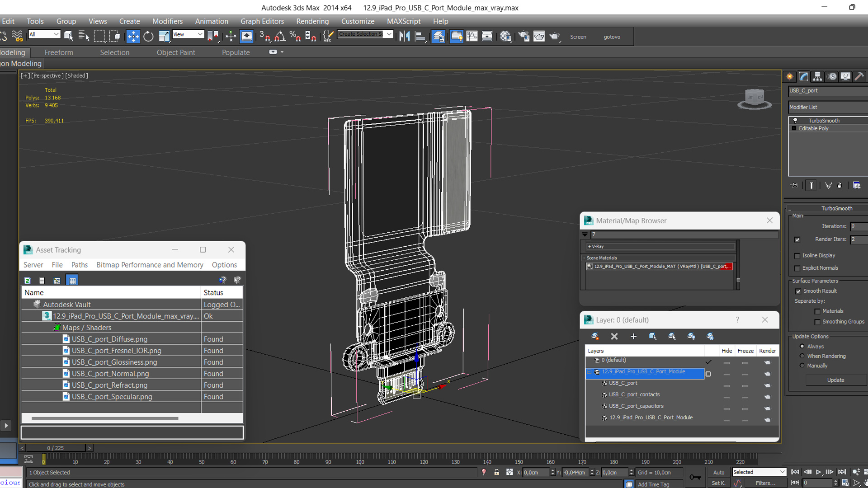Click the time slider 0 / 225 handle
Screen dimensions: 868x488
click(x=55, y=448)
